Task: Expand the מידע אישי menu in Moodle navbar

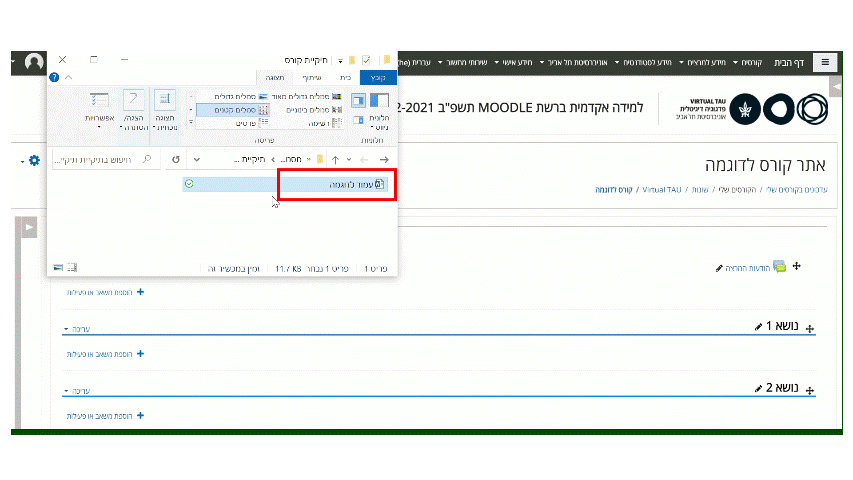Action: [x=514, y=63]
